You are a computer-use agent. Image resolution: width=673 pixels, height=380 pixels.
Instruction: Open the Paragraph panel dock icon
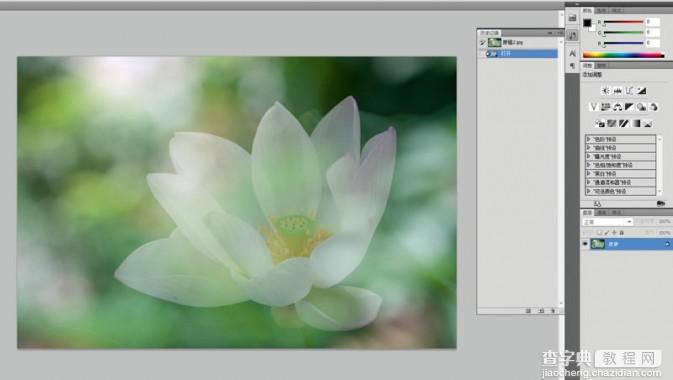(x=572, y=66)
